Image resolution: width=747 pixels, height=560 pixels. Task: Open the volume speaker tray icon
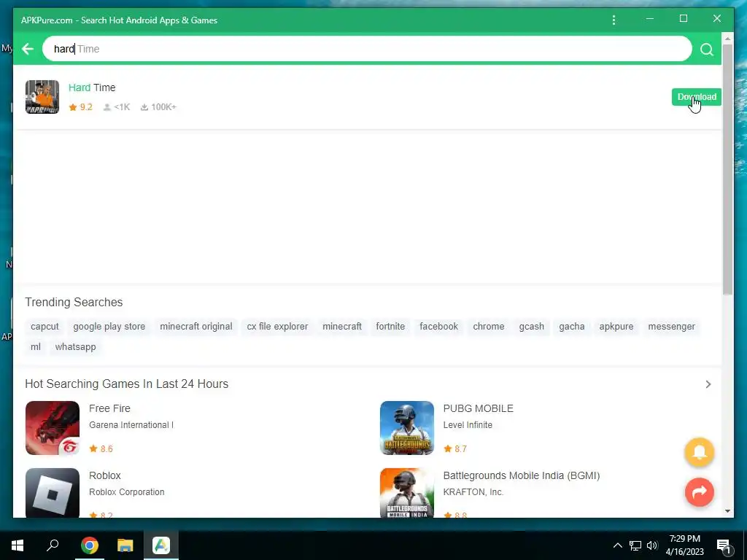click(x=652, y=545)
